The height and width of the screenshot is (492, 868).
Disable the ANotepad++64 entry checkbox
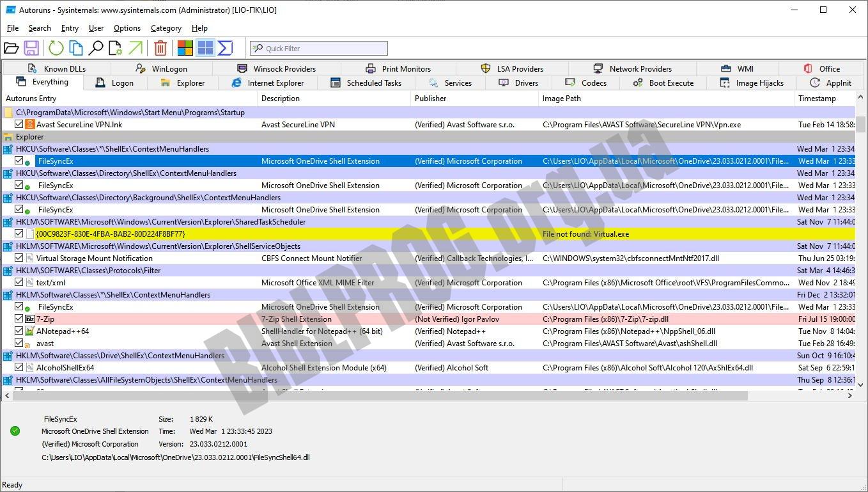click(19, 331)
